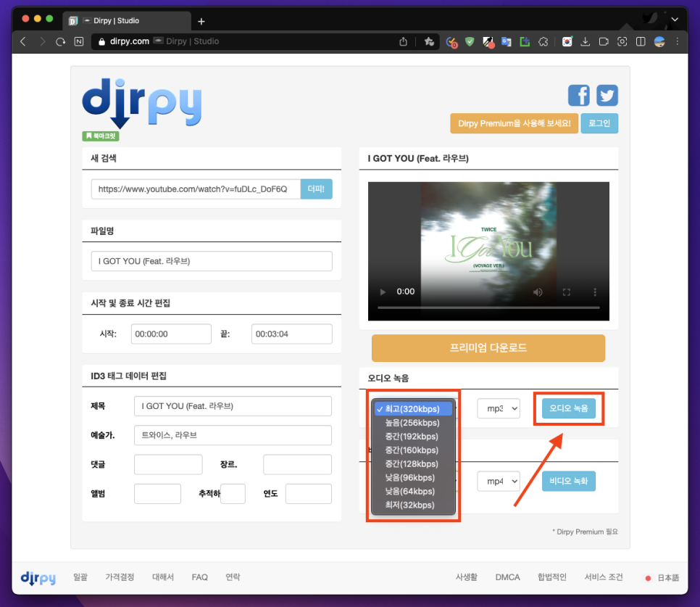Screen dimensions: 700x607
Task: Click the address bar dirpy.com URL
Action: coord(130,41)
